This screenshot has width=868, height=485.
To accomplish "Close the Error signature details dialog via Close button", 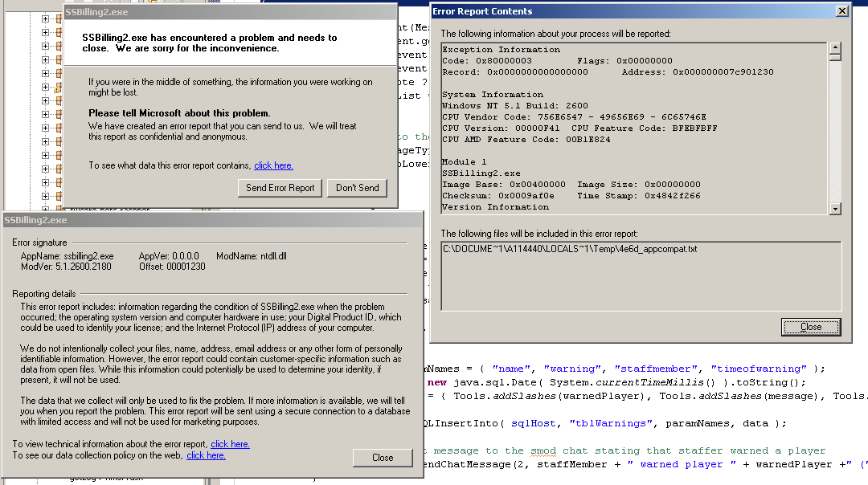I will tap(383, 458).
